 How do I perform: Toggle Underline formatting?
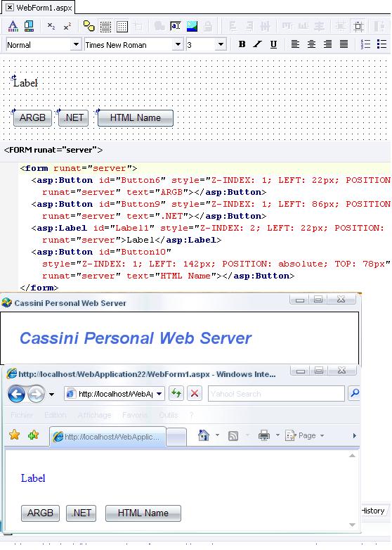(x=273, y=44)
